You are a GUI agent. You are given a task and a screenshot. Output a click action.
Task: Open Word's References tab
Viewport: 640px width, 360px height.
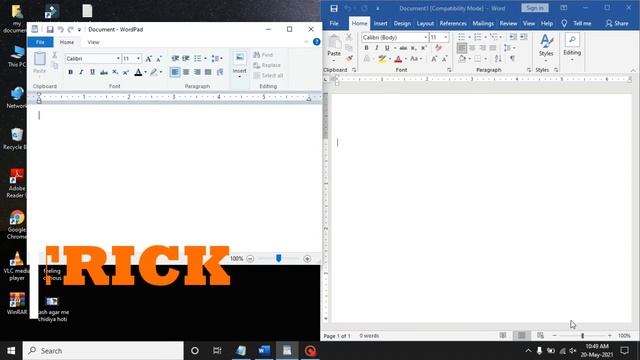[453, 24]
